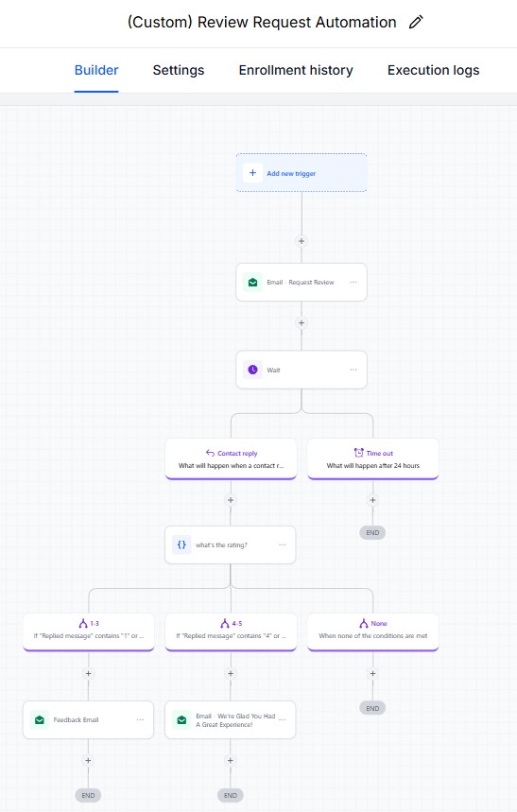Select the Time out branch

(373, 458)
